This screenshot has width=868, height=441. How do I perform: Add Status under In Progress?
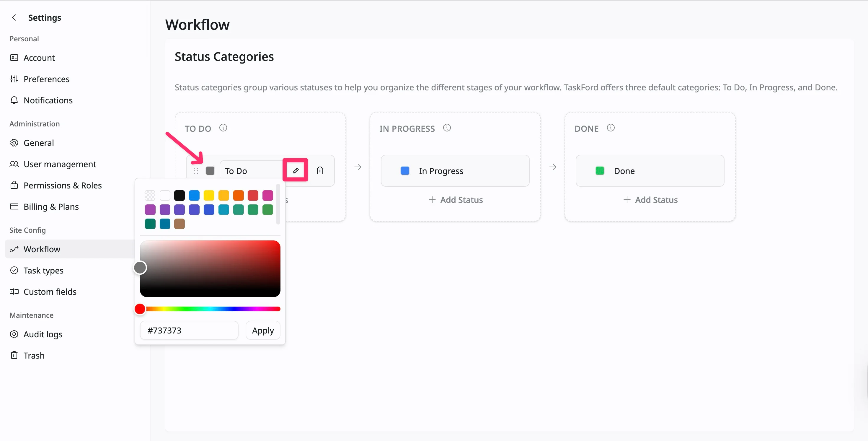456,200
